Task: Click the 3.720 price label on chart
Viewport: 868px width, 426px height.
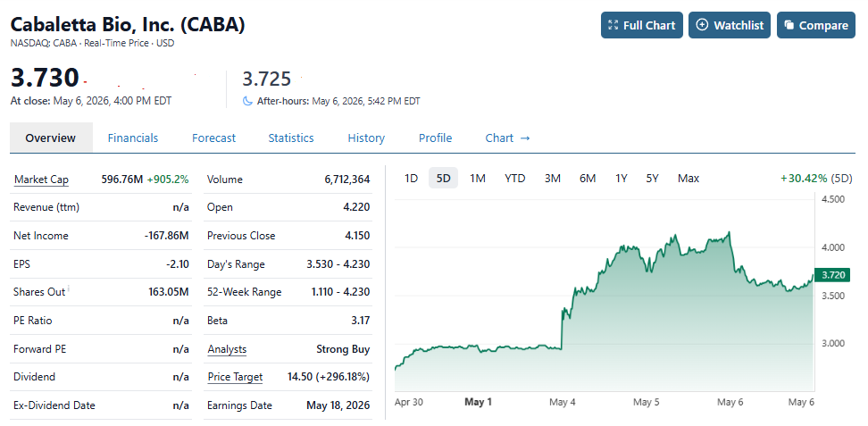Action: pyautogui.click(x=832, y=275)
